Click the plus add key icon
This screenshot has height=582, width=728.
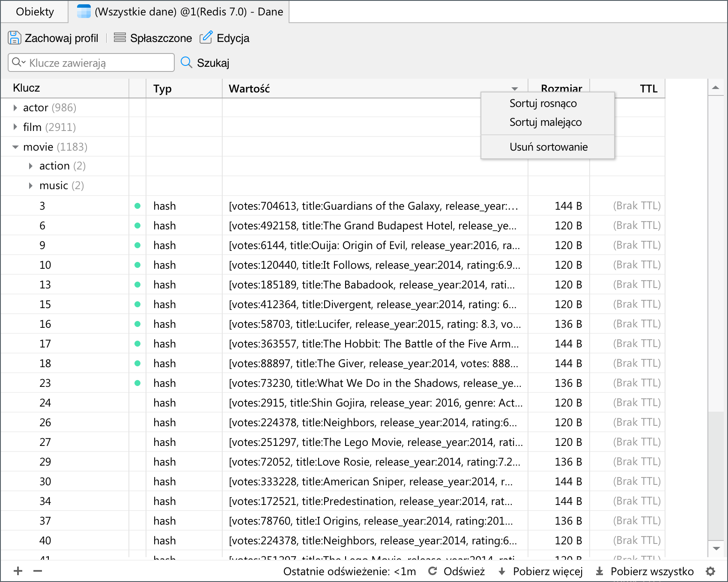tap(18, 571)
